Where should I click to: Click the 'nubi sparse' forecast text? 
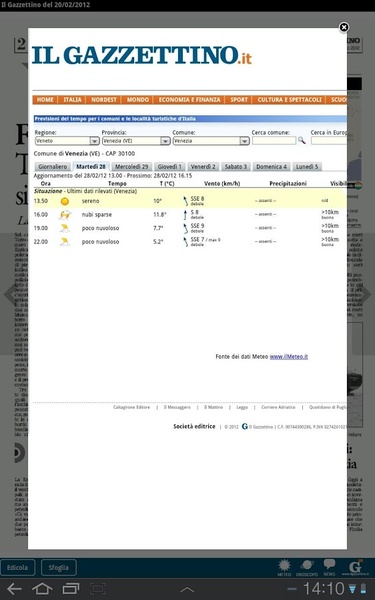click(x=97, y=215)
